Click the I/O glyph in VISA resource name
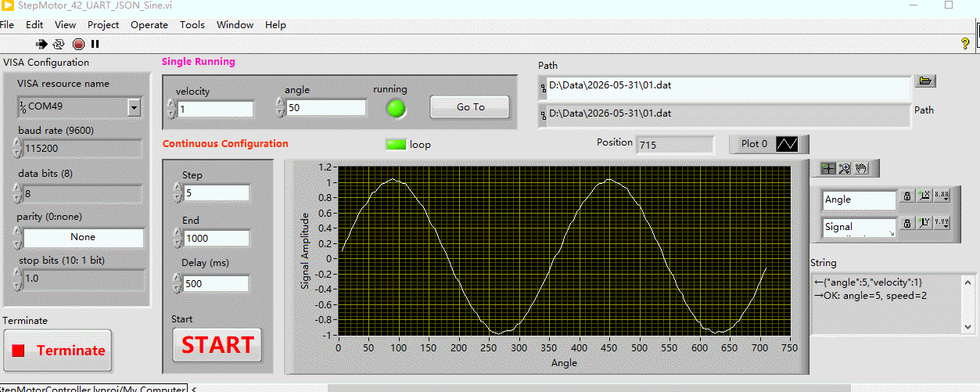This screenshot has height=392, width=980. coord(23,106)
